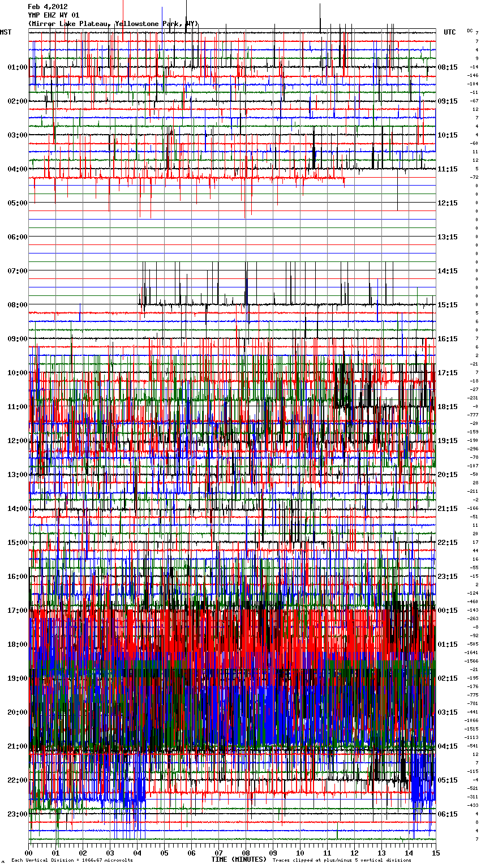Click the MST time label "14:00"

click(18, 509)
